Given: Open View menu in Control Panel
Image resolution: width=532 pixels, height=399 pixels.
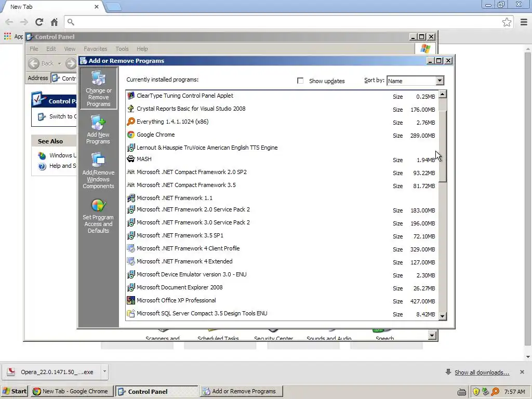Looking at the screenshot, I should [x=70, y=49].
